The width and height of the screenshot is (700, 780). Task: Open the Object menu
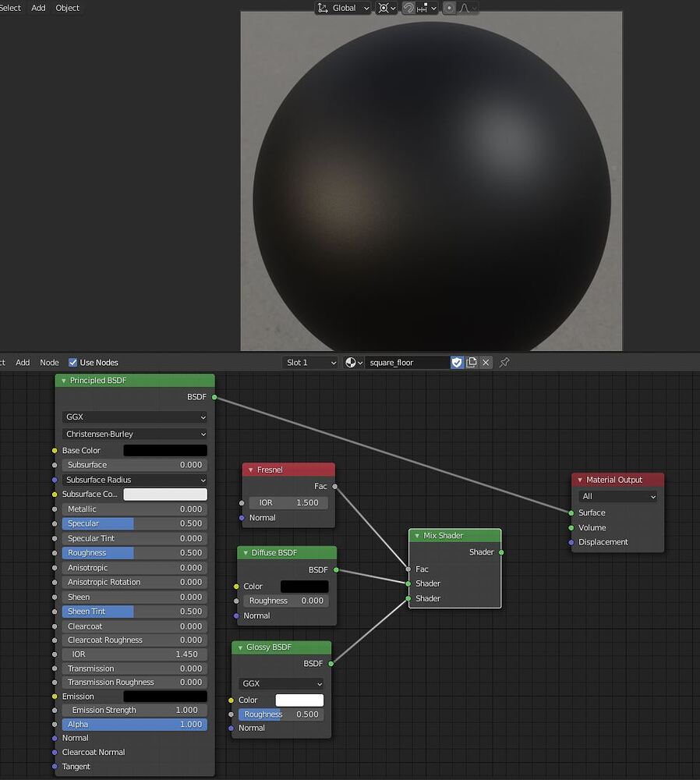[67, 8]
